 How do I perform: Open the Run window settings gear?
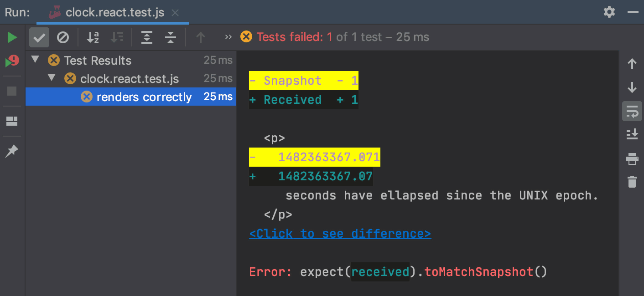tap(609, 12)
